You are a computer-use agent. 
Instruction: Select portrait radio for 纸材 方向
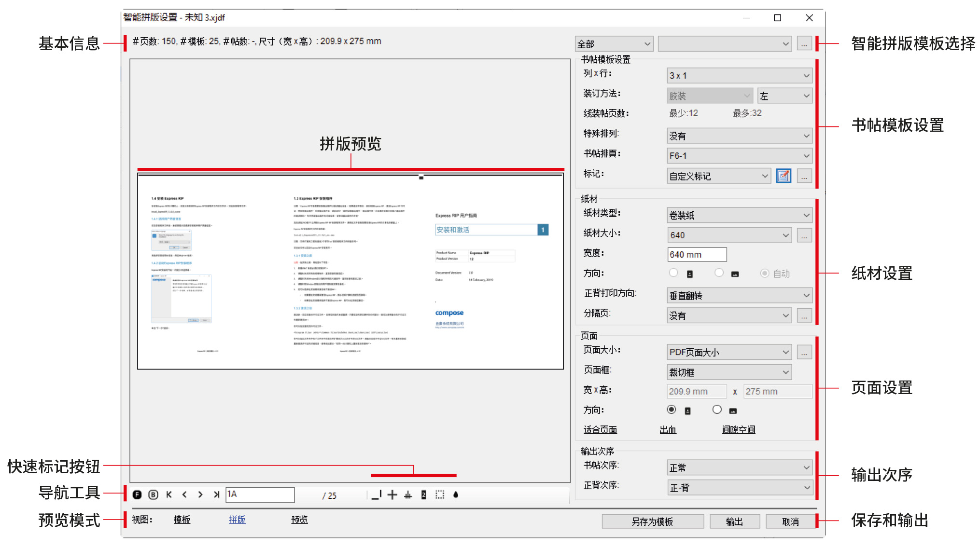click(x=673, y=273)
